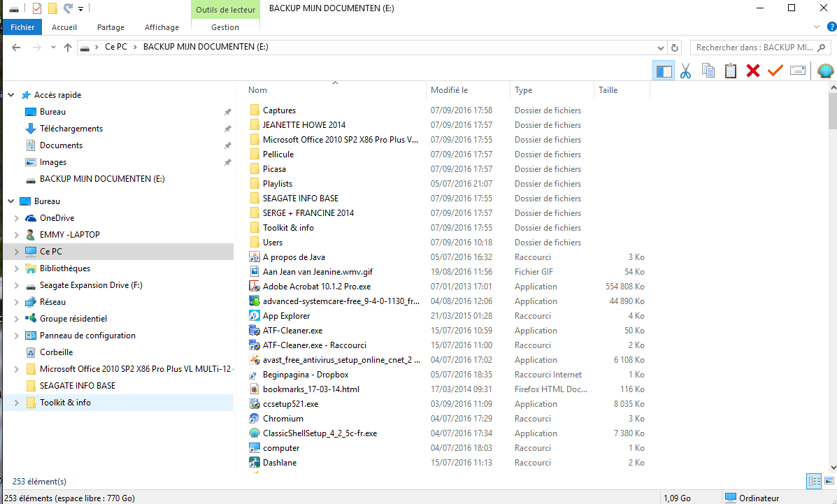
Task: Expand the Ce PC tree node
Action: 16,252
